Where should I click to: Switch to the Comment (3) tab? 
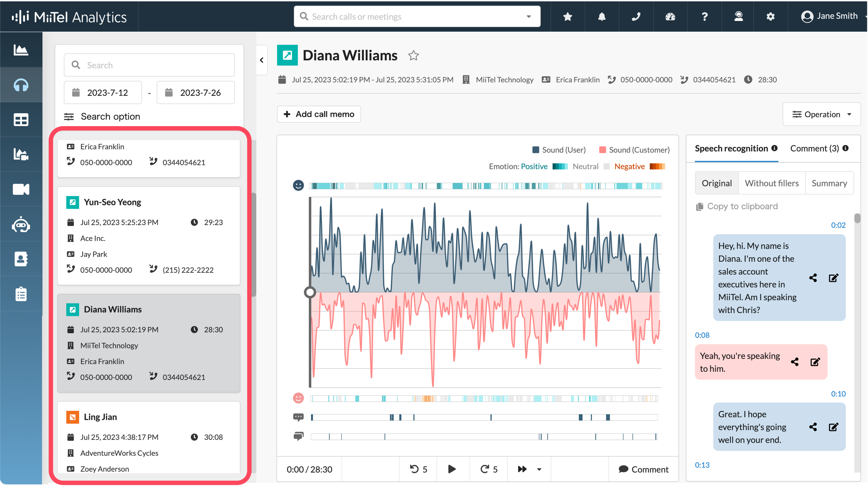[815, 148]
